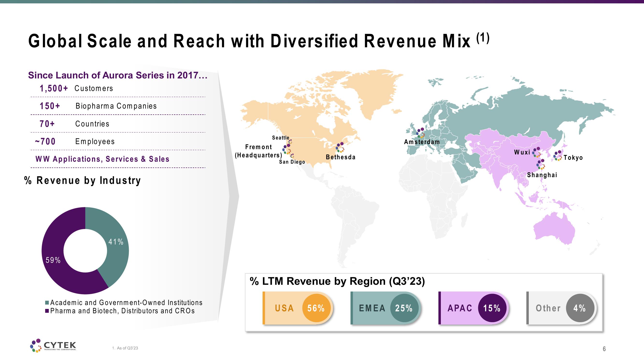Click 'WW Applications, Services & Sales' text
This screenshot has width=644, height=362.
tap(102, 159)
